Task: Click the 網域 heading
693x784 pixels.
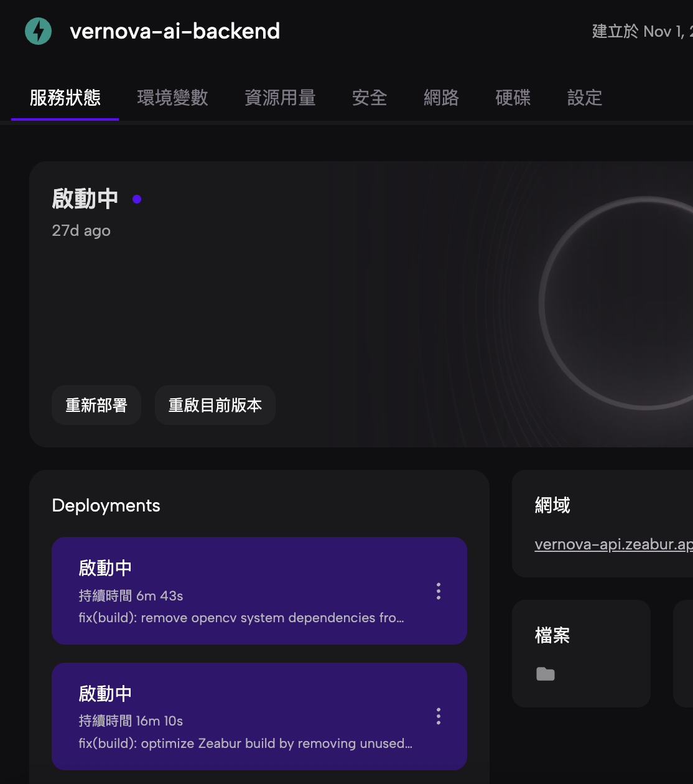Action: pos(552,505)
